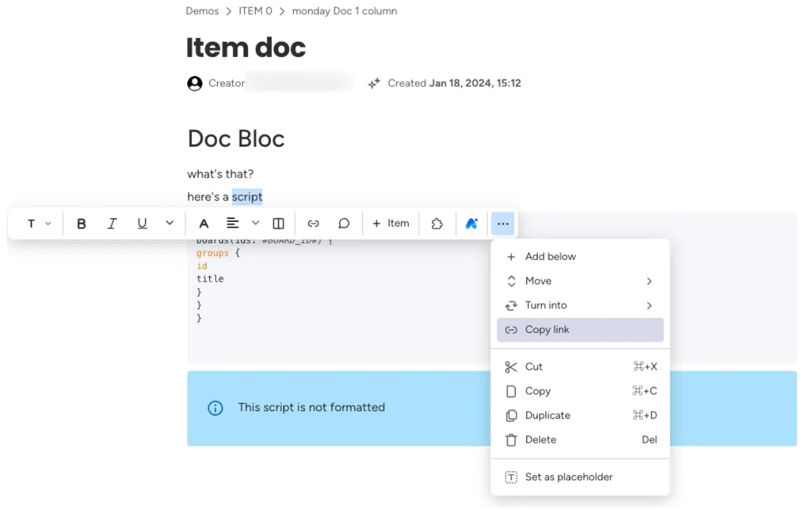Open the Demos breadcrumb link

(202, 11)
